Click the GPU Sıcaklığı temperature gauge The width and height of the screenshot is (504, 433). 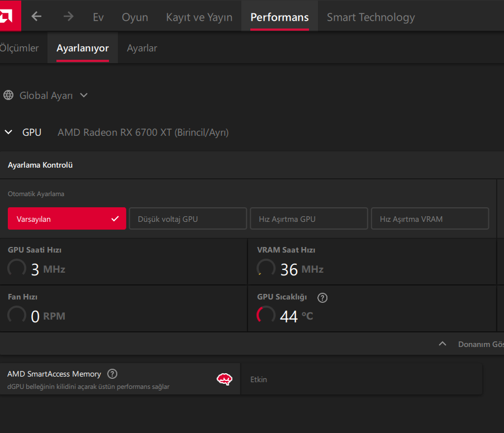[266, 315]
